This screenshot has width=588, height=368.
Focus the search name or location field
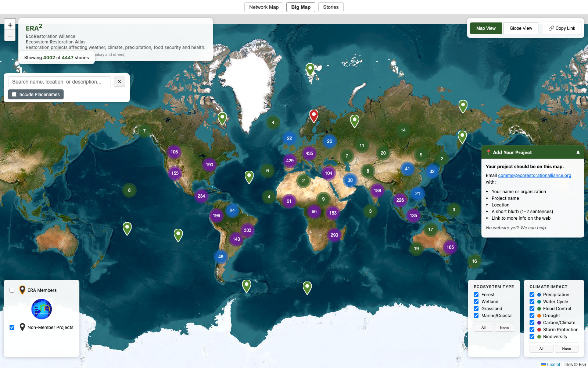point(60,82)
